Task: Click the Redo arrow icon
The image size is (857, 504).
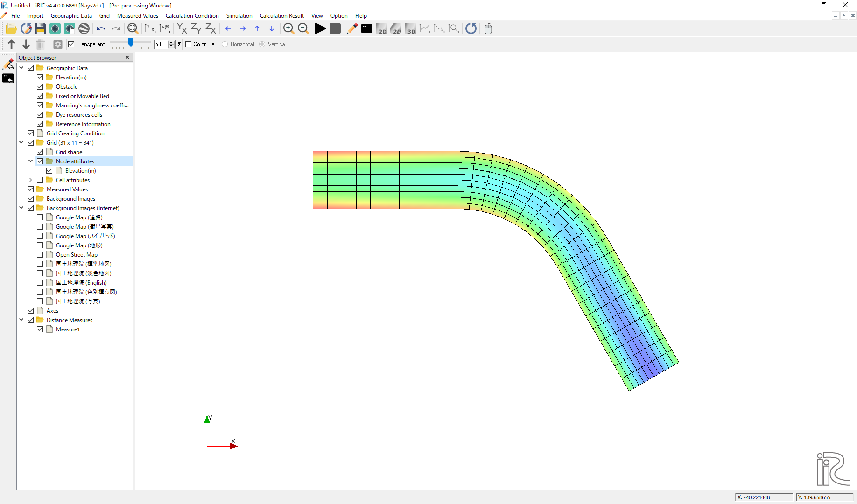Action: 116,29
